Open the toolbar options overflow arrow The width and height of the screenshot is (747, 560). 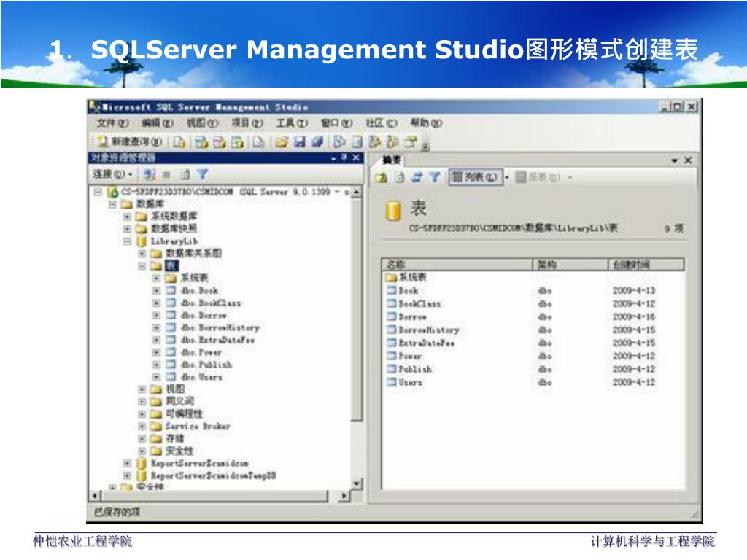(426, 147)
